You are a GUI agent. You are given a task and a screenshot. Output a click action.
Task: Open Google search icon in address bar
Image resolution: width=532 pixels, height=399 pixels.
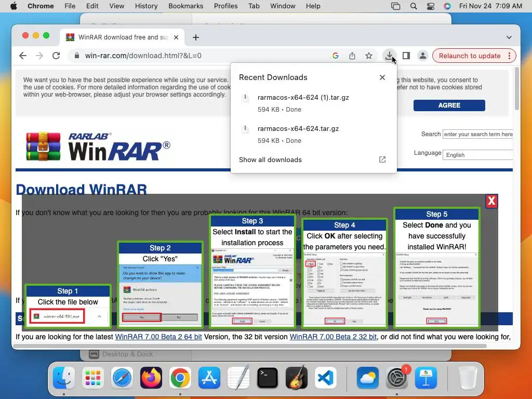tap(335, 56)
